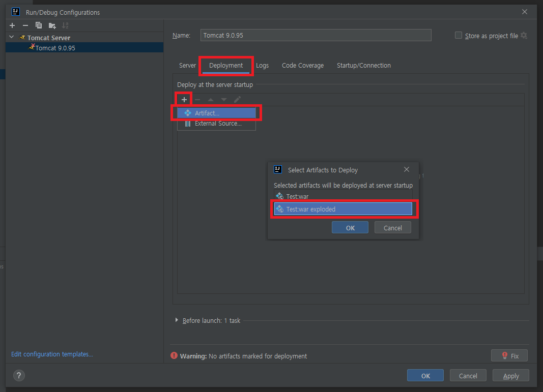Sort configurations alphabetically
Viewport: 543px width, 392px height.
click(x=65, y=25)
